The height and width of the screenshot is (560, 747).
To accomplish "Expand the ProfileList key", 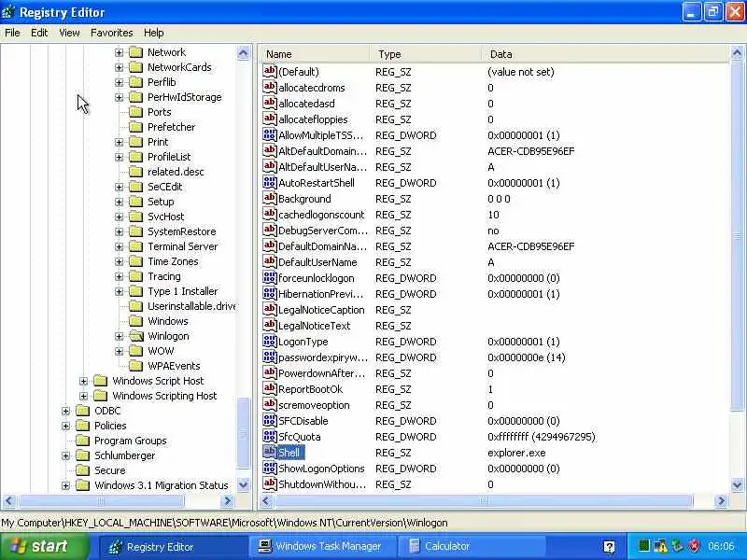I will 120,157.
